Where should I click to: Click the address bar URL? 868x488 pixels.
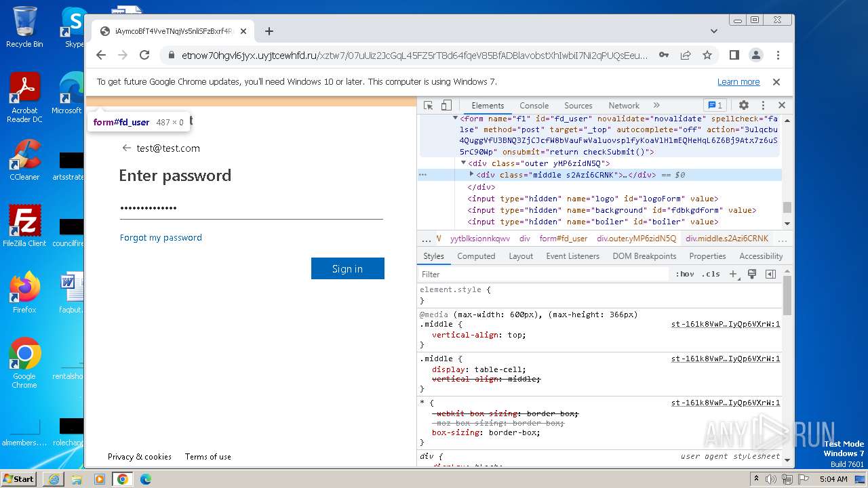[415, 55]
